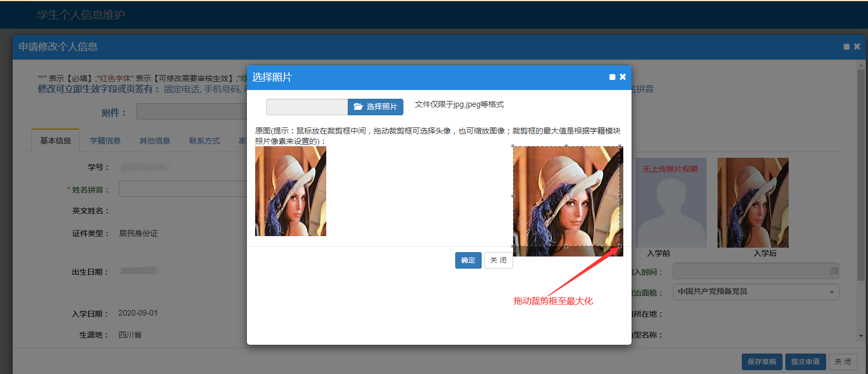The width and height of the screenshot is (868, 374).
Task: Open the calendar picker icon
Action: (834, 271)
